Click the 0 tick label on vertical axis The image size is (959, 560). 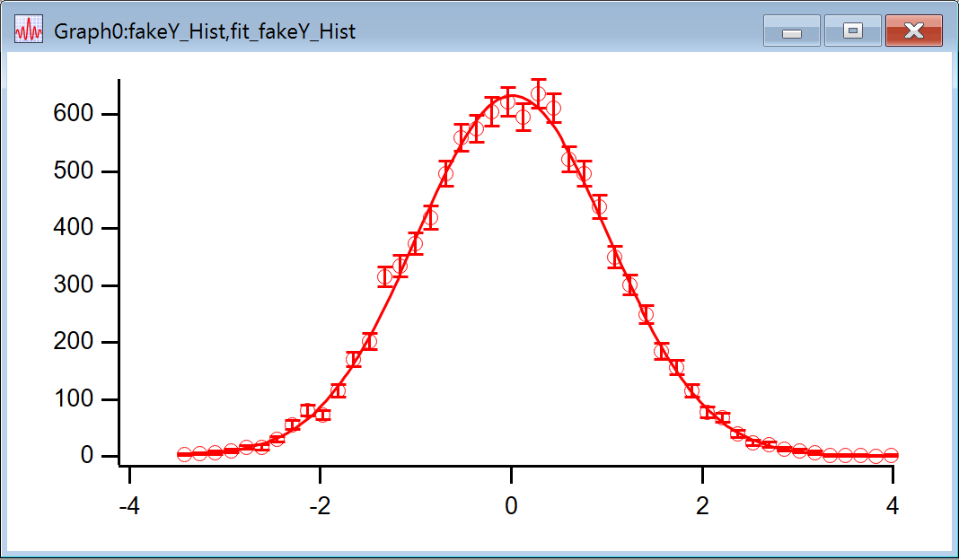86,456
